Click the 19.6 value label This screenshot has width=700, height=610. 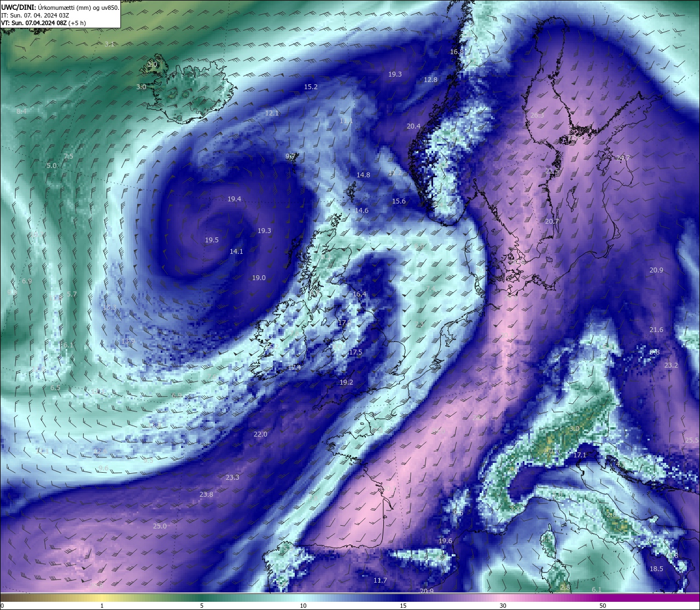[x=445, y=541]
